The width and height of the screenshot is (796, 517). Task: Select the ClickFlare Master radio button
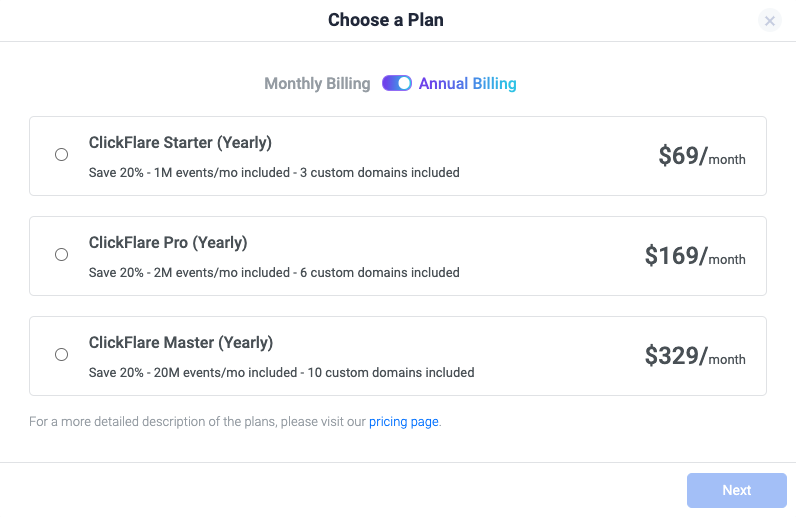[62, 355]
